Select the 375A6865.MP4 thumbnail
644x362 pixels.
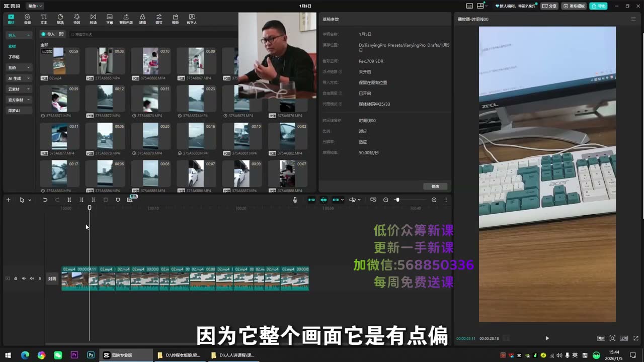tap(105, 61)
